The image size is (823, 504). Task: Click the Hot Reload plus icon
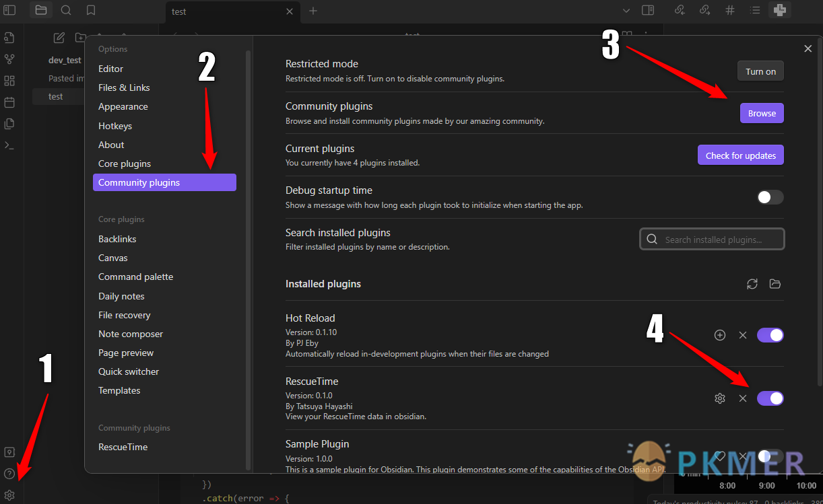tap(720, 335)
